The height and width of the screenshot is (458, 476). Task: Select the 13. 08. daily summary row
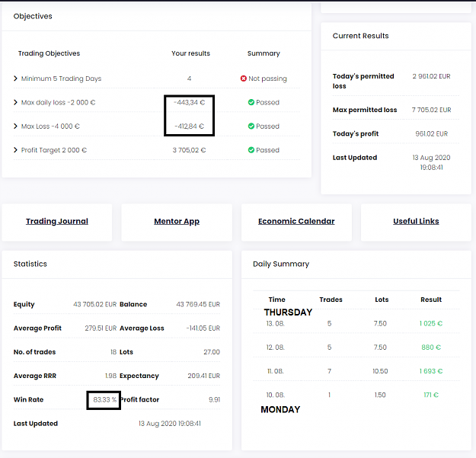[x=356, y=324]
